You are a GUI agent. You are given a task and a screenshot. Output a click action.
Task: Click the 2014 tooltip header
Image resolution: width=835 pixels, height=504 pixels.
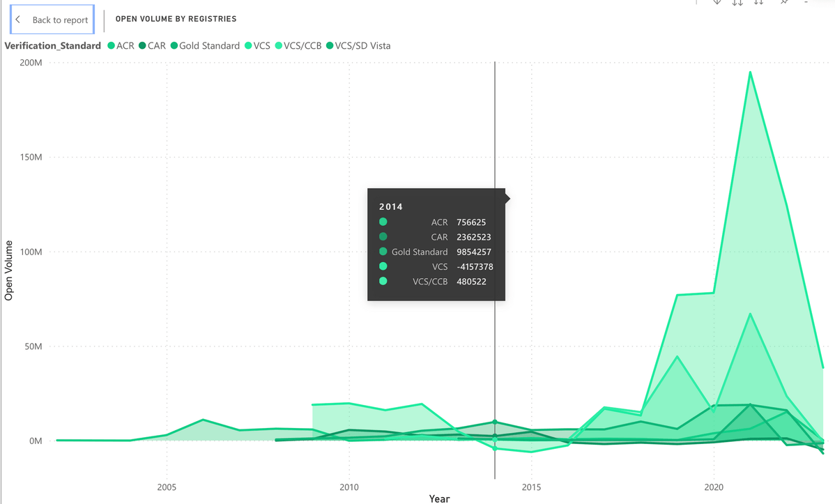391,207
